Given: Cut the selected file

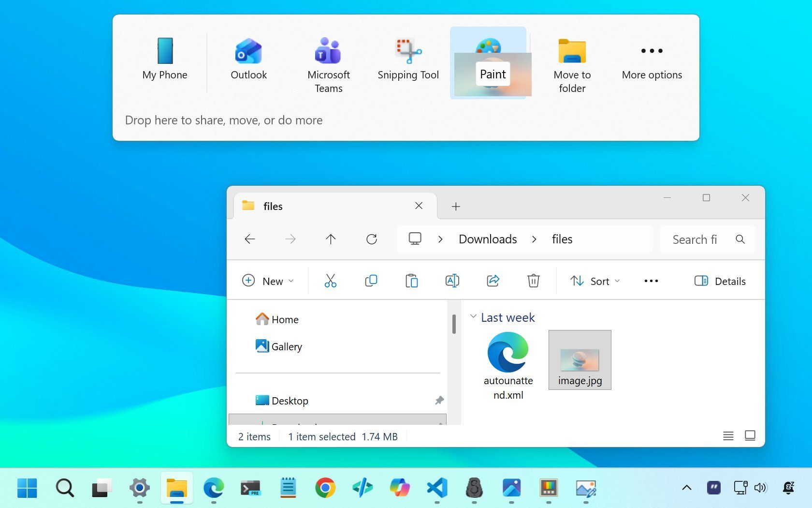Looking at the screenshot, I should (x=331, y=281).
